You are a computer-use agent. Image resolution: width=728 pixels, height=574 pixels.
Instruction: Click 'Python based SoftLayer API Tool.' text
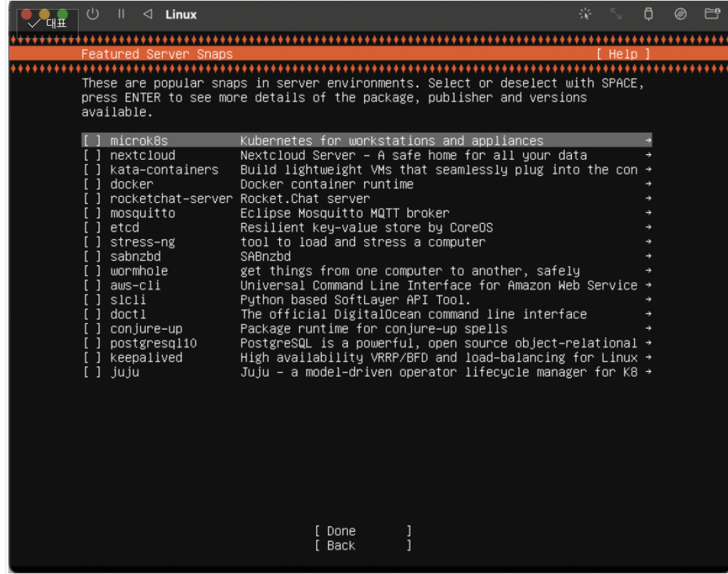pos(356,300)
